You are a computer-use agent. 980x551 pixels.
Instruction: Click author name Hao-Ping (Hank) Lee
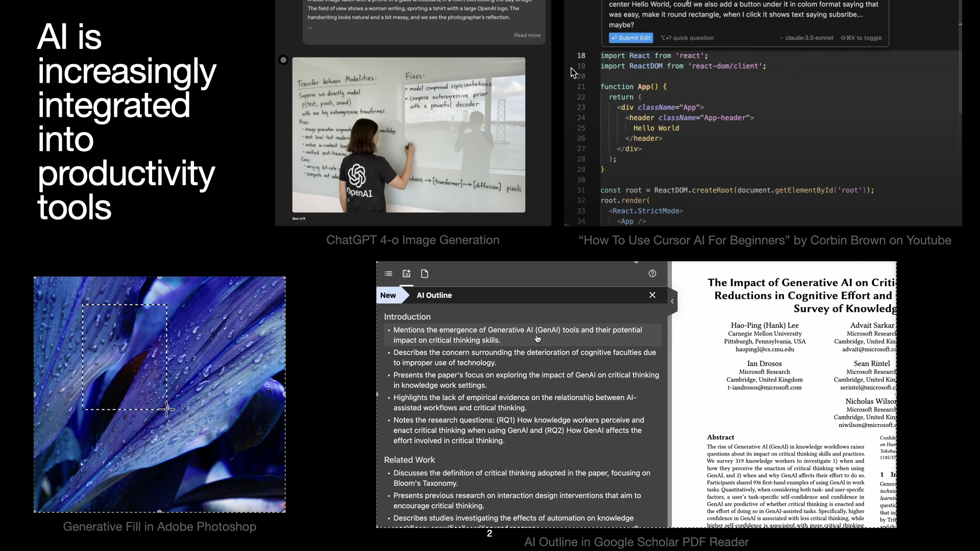point(765,325)
